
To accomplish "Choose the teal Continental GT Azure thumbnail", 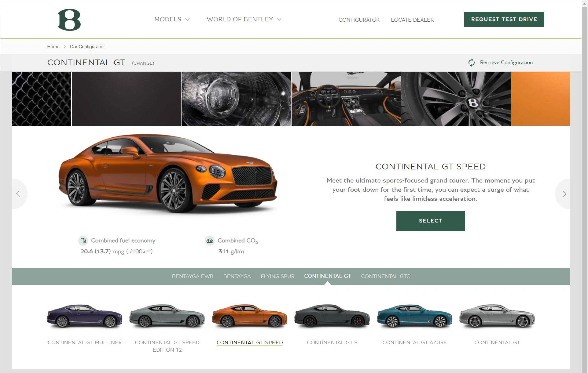I will 415,316.
